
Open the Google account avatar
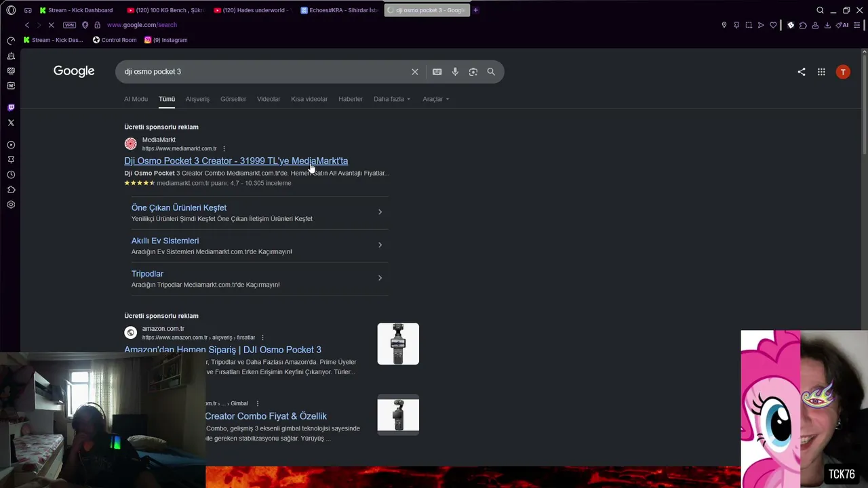click(843, 72)
